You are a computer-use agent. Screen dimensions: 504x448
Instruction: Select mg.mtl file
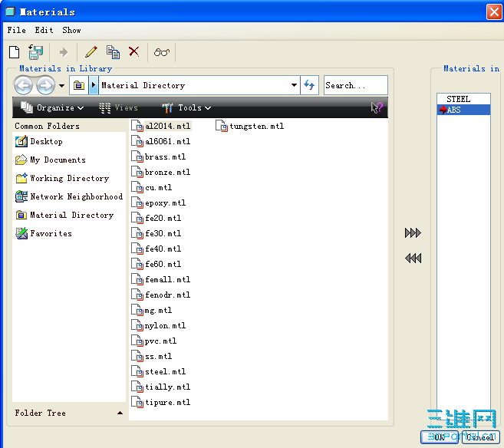coord(152,310)
